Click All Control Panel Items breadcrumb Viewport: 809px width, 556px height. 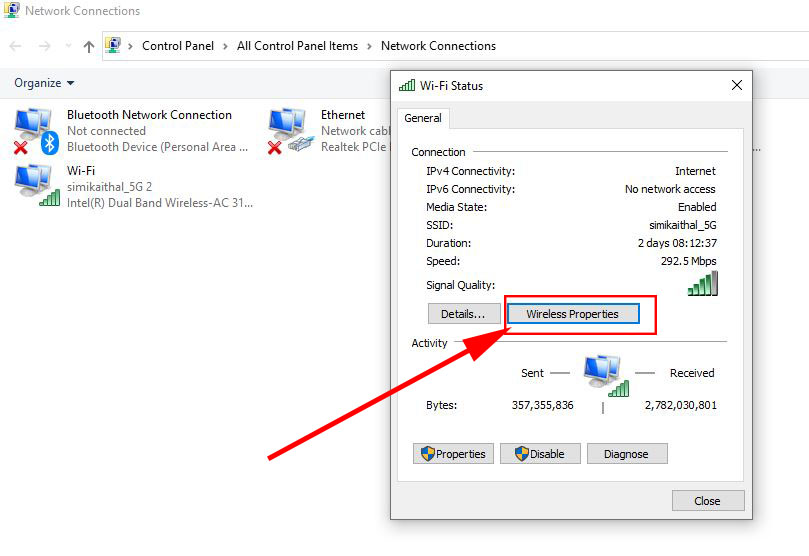click(297, 46)
